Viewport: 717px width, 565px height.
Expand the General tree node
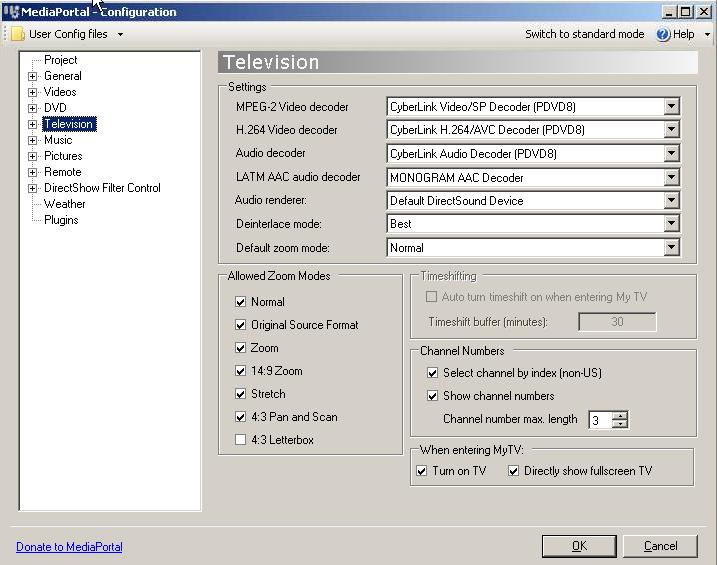pyautogui.click(x=33, y=76)
